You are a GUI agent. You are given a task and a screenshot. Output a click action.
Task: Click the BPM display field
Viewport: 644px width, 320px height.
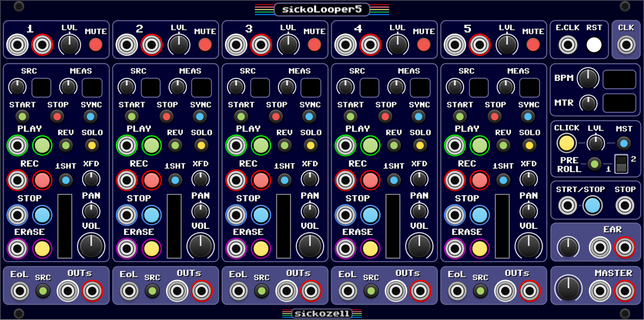(x=619, y=79)
